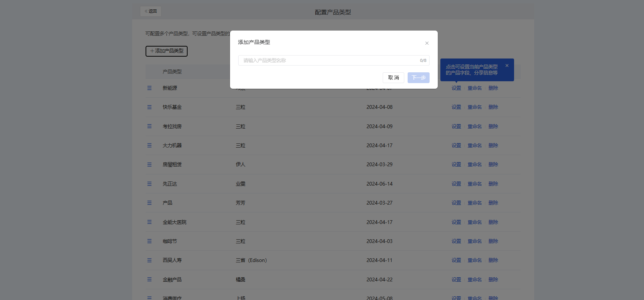Click the 配置产品类型 page title
The image size is (644, 300).
pyautogui.click(x=333, y=12)
